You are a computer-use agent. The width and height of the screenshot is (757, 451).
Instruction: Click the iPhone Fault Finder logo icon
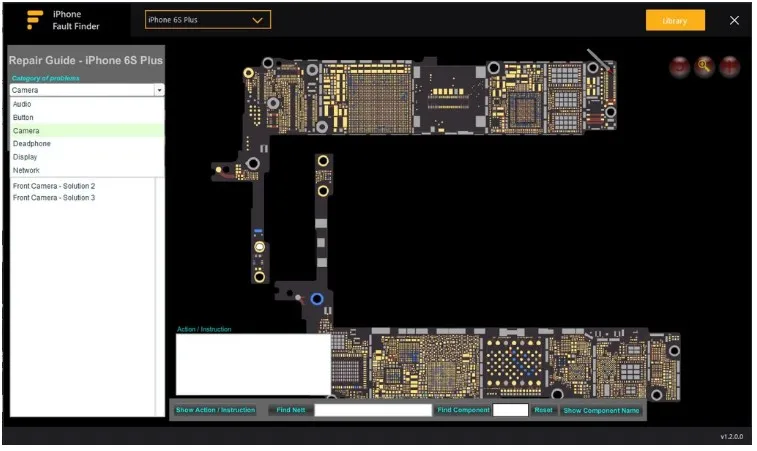[x=35, y=20]
